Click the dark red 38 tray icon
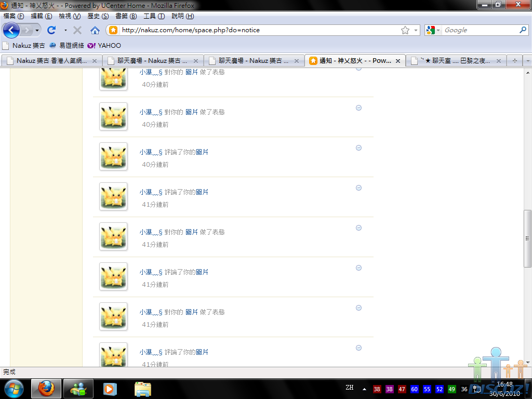 pos(377,389)
